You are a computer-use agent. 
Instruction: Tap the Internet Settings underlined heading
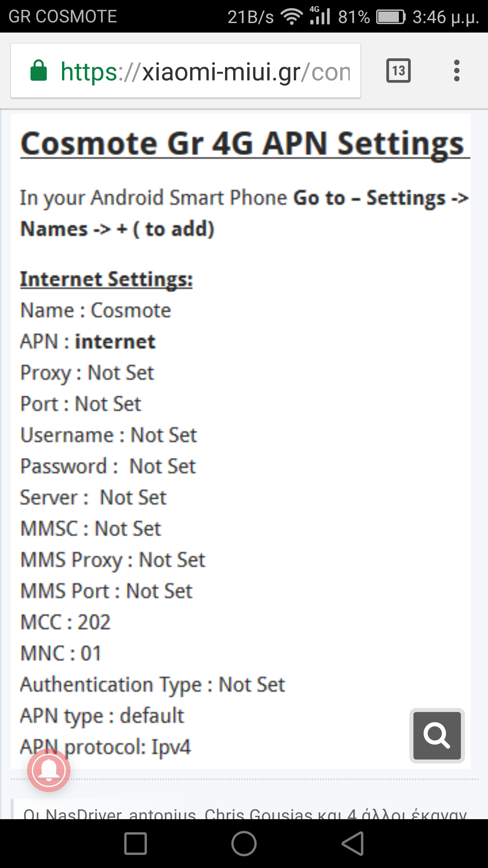point(106,279)
